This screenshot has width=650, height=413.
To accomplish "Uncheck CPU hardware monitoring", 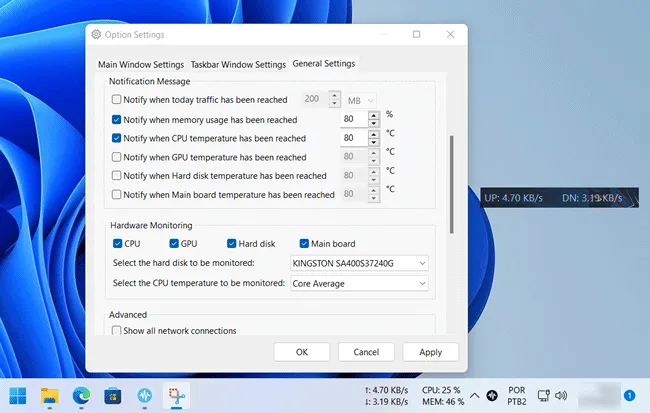I will point(117,243).
